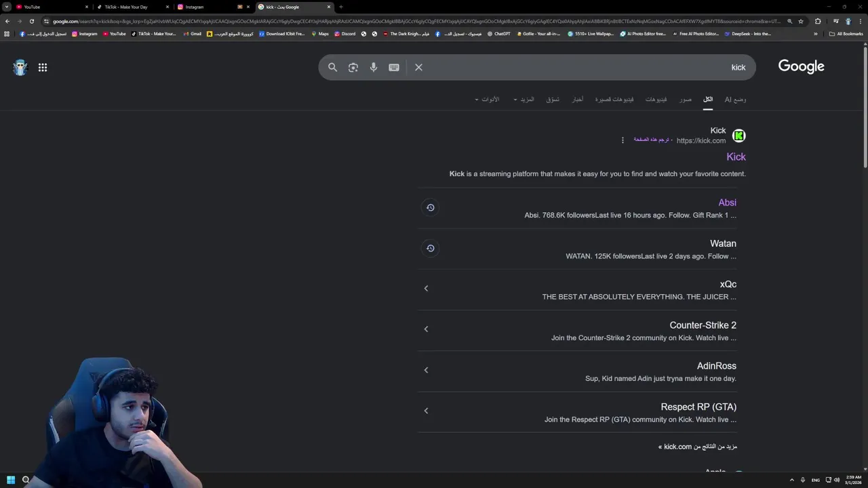Open the Extensions puzzle icon
868x488 pixels.
[818, 21]
